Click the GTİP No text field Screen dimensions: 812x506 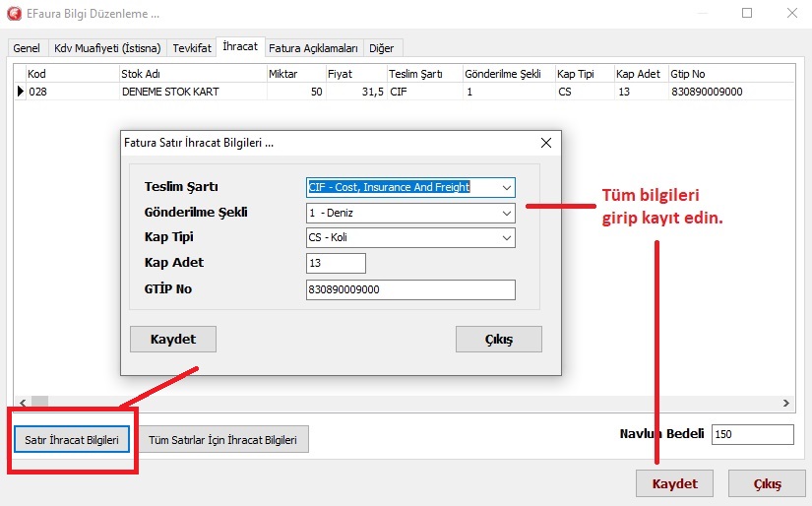tap(410, 289)
